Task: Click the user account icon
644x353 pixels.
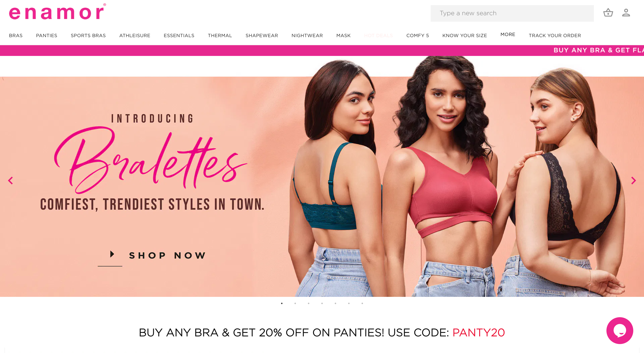Action: (626, 13)
